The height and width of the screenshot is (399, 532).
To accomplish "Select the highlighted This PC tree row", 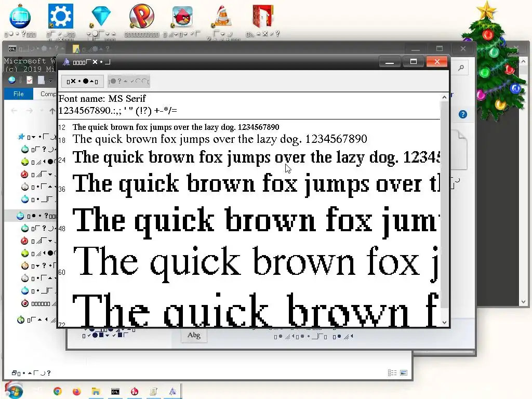I will (x=31, y=216).
